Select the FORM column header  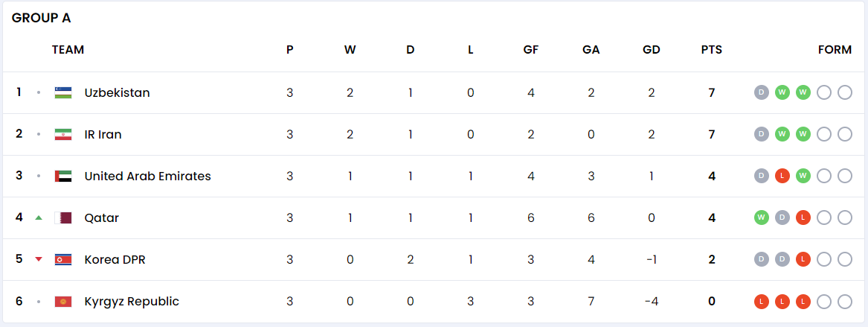pyautogui.click(x=835, y=50)
